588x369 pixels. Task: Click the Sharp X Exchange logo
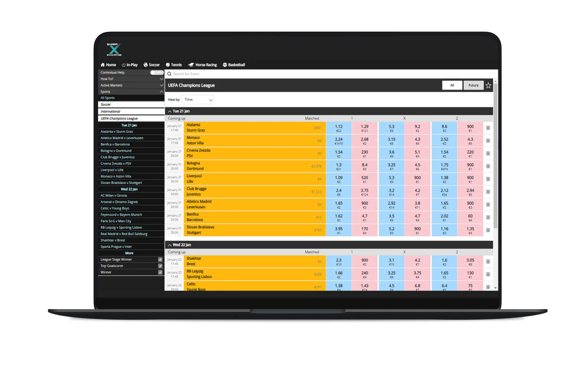[x=114, y=49]
